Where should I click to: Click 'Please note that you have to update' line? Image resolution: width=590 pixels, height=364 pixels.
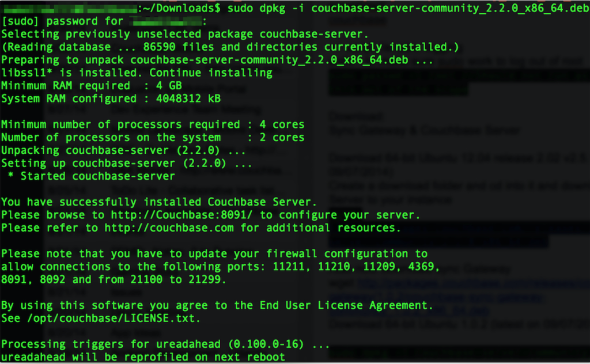tap(214, 253)
